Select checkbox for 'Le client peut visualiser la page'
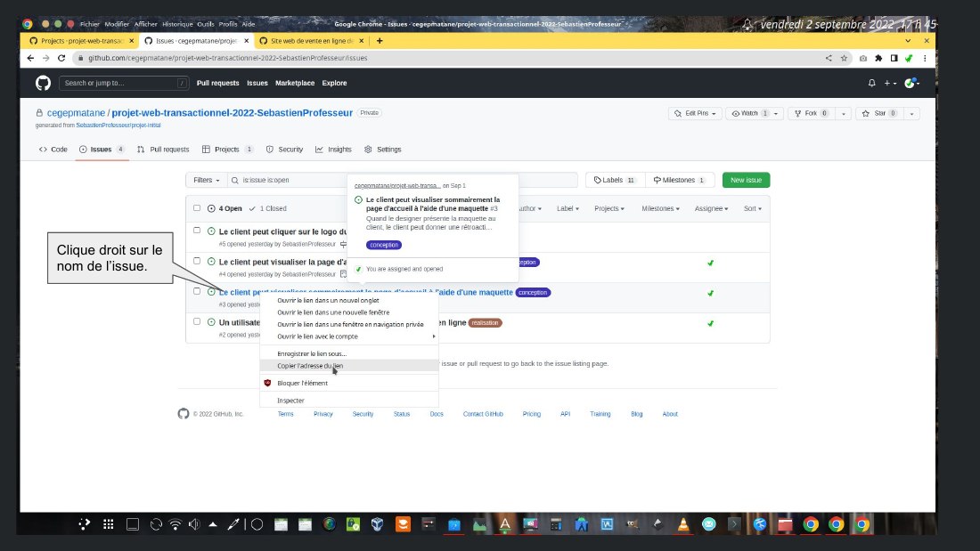 197,261
